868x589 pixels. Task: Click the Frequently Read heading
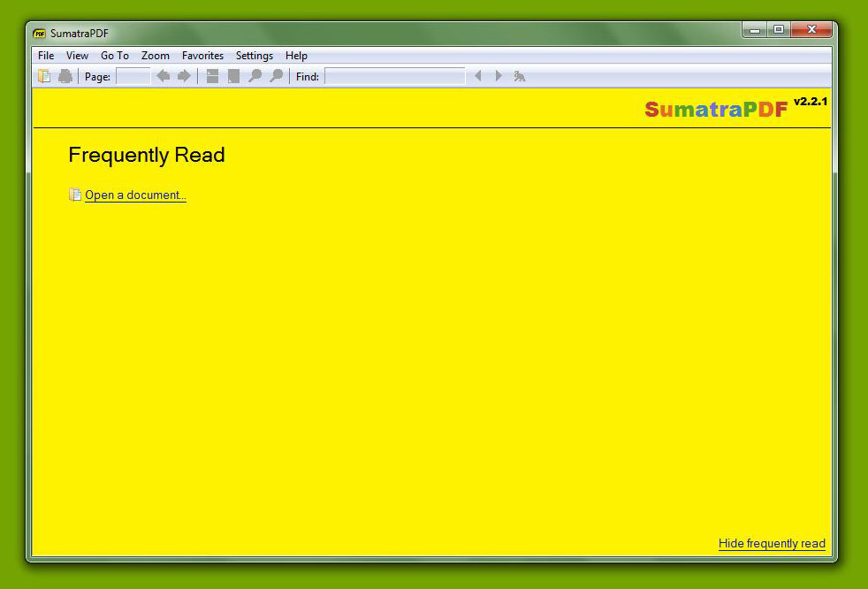click(147, 155)
